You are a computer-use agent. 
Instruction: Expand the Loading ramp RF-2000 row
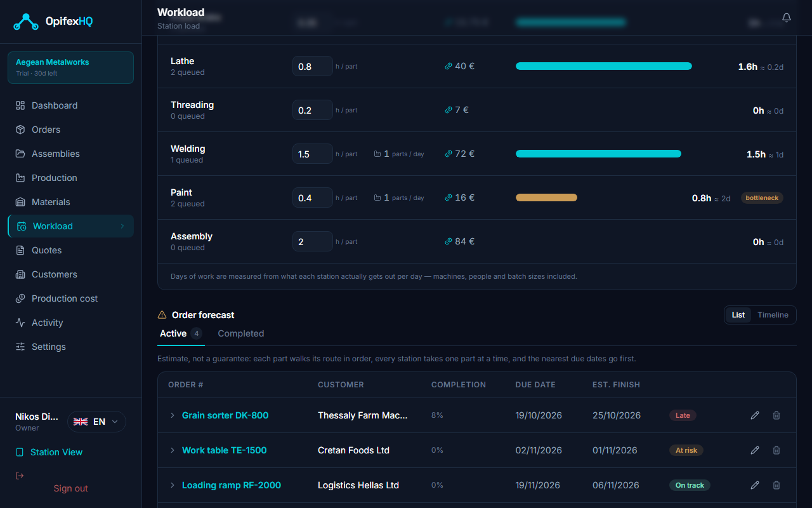(172, 485)
